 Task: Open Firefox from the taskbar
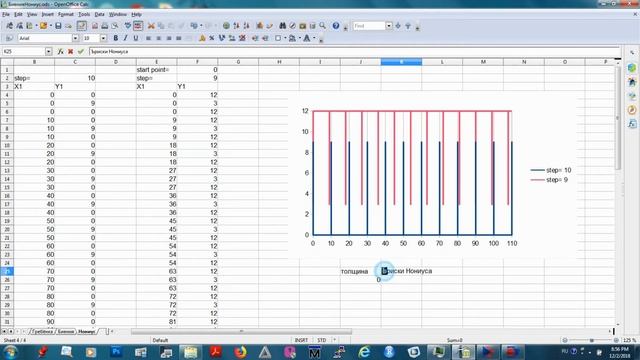click(x=240, y=351)
